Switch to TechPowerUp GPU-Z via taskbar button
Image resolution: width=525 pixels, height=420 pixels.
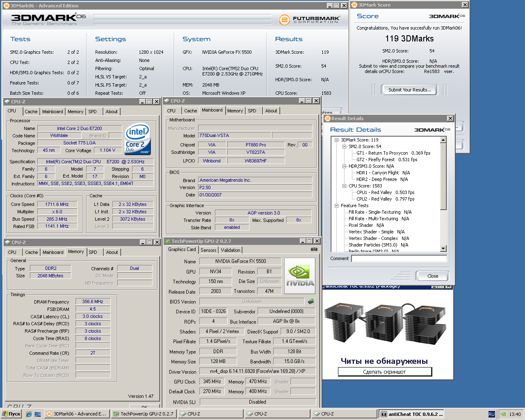(x=144, y=414)
